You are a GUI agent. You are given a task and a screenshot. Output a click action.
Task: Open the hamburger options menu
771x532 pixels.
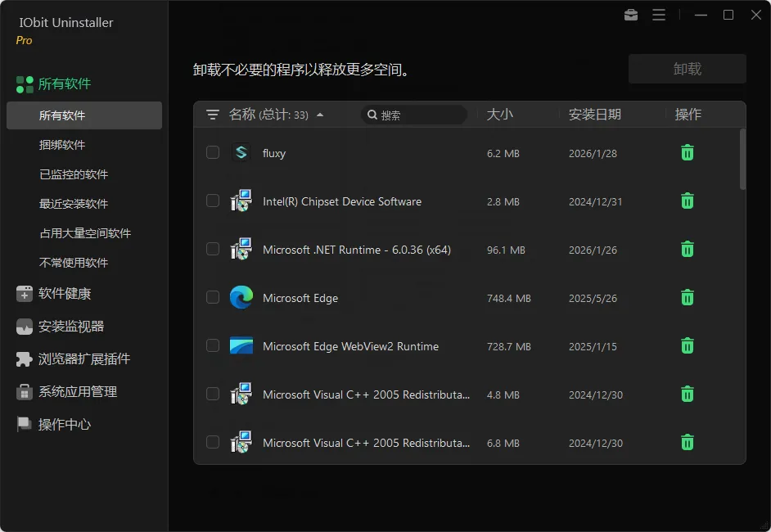point(659,16)
